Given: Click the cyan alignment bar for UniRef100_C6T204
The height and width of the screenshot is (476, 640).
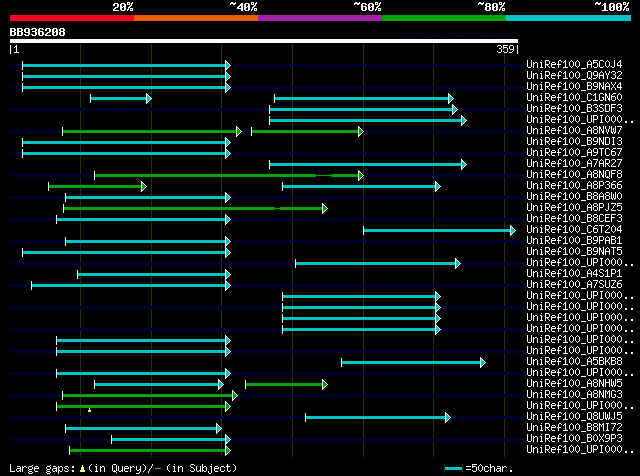Looking at the screenshot, I should (x=440, y=231).
